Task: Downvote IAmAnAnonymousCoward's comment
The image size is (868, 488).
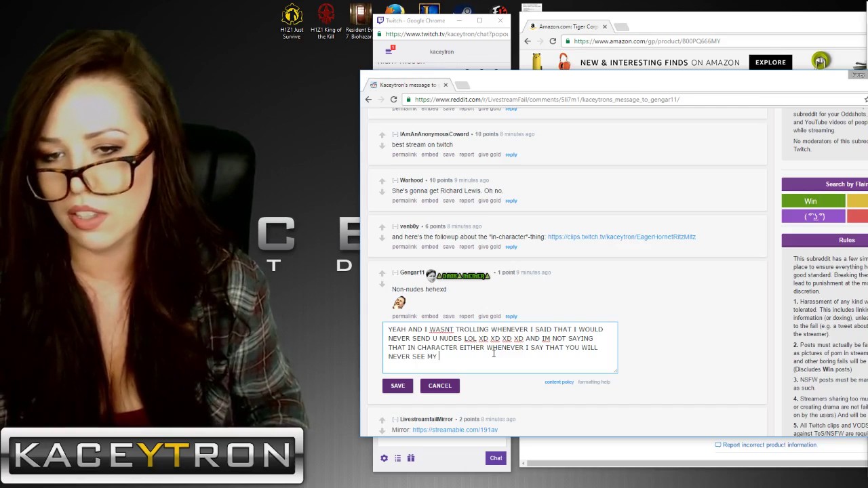Action: coord(382,145)
